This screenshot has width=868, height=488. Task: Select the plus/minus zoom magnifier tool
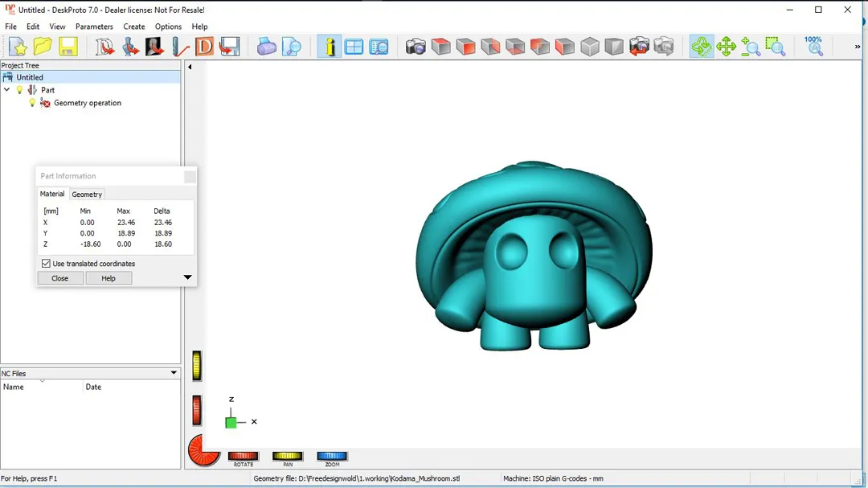[x=751, y=47]
